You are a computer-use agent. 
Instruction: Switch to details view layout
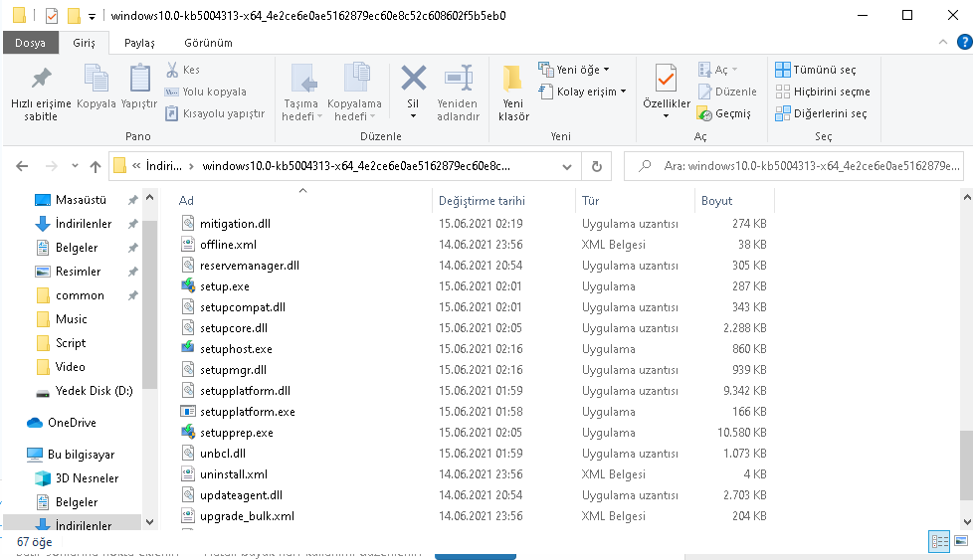point(939,541)
